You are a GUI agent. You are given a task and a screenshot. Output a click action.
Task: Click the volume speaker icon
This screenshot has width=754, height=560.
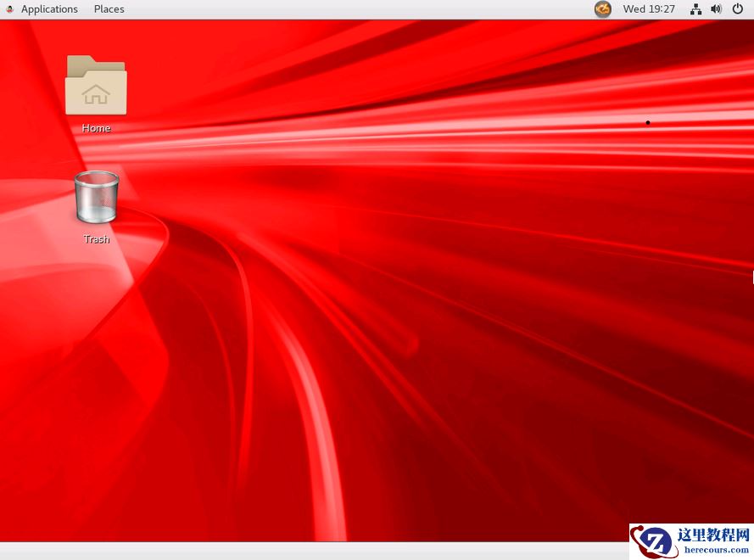coord(716,9)
